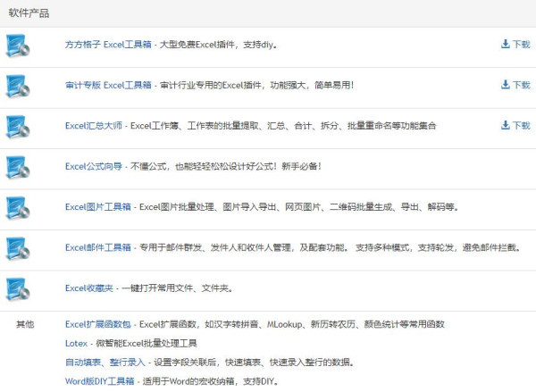Open the Lotex link
The width and height of the screenshot is (536, 392).
pyautogui.click(x=76, y=344)
